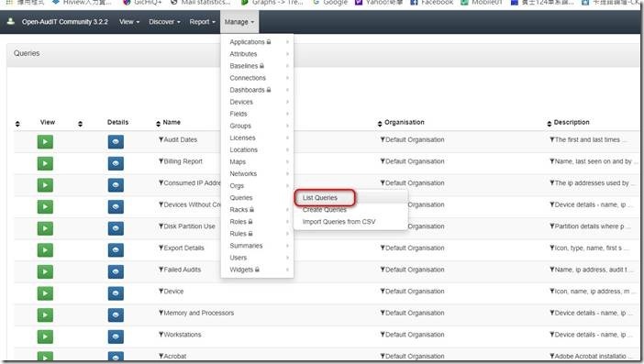Screen dimensions: 644x364
Task: Open Fields in Manage menu
Action: tap(257, 114)
